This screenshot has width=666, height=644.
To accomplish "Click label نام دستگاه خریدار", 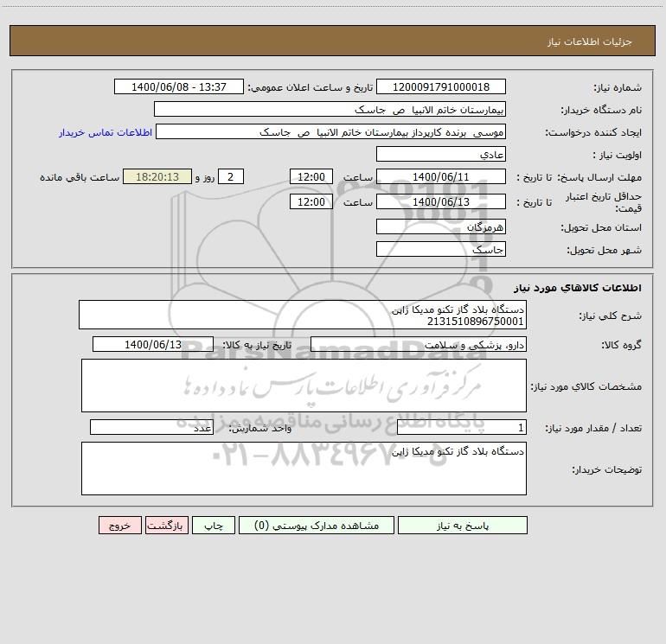I will [601, 110].
